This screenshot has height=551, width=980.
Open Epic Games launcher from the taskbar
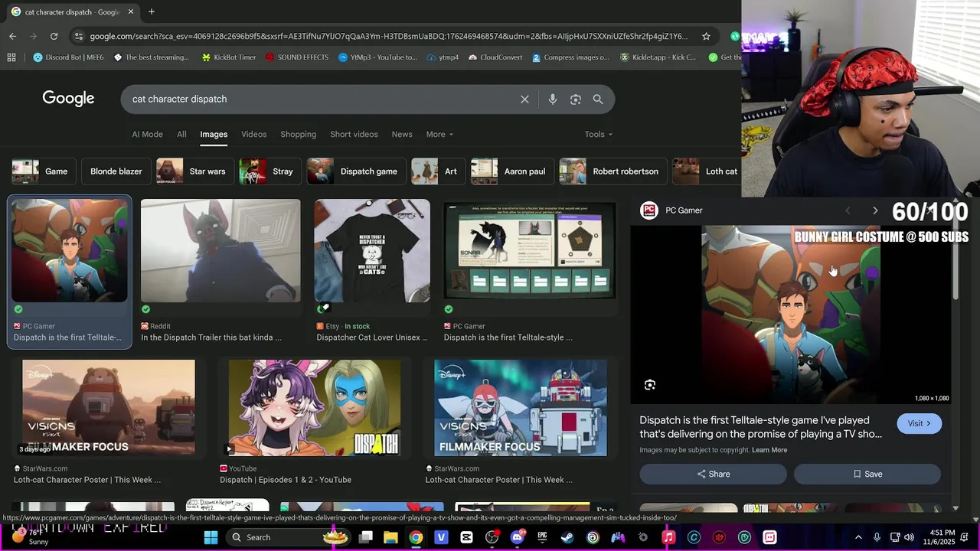(542, 537)
